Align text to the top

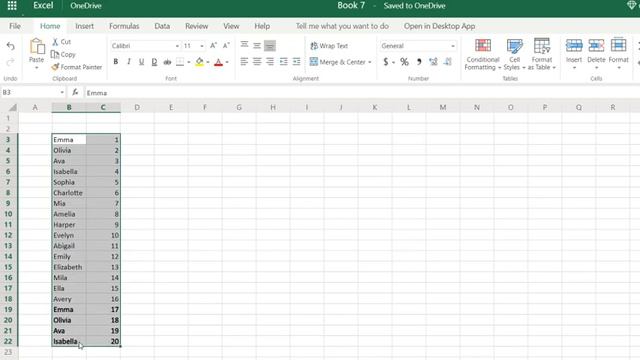click(x=244, y=45)
